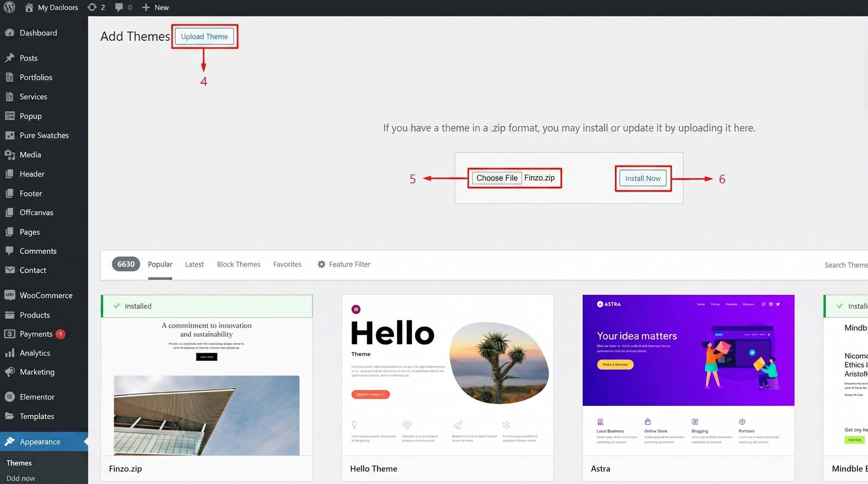Screen dimensions: 868x484
Task: Open the My Daoloors site home icon
Action: tap(29, 7)
